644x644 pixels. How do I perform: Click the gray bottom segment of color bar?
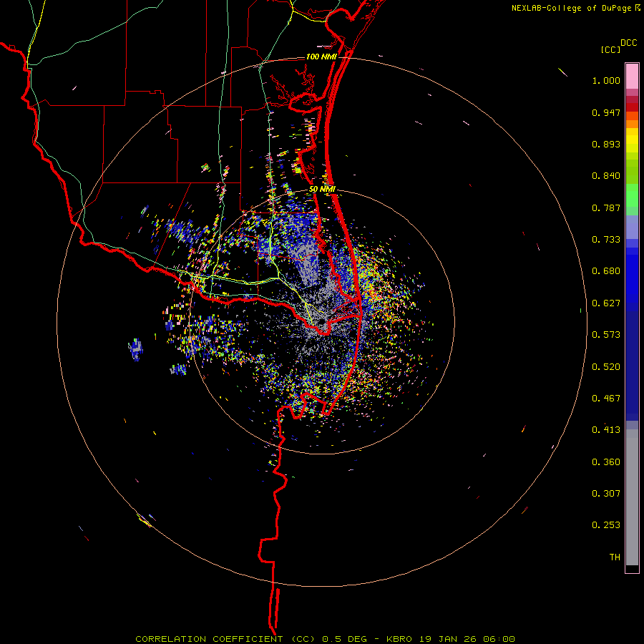click(x=632, y=497)
